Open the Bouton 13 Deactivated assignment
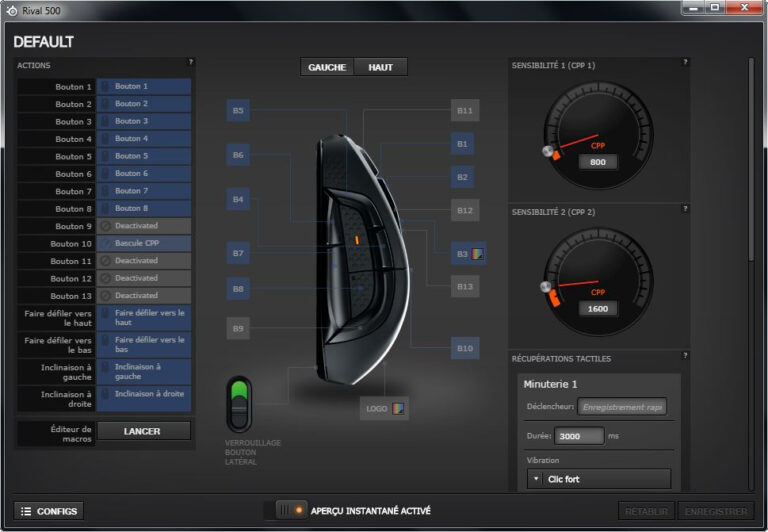Viewport: 768px width, 532px height. point(144,295)
